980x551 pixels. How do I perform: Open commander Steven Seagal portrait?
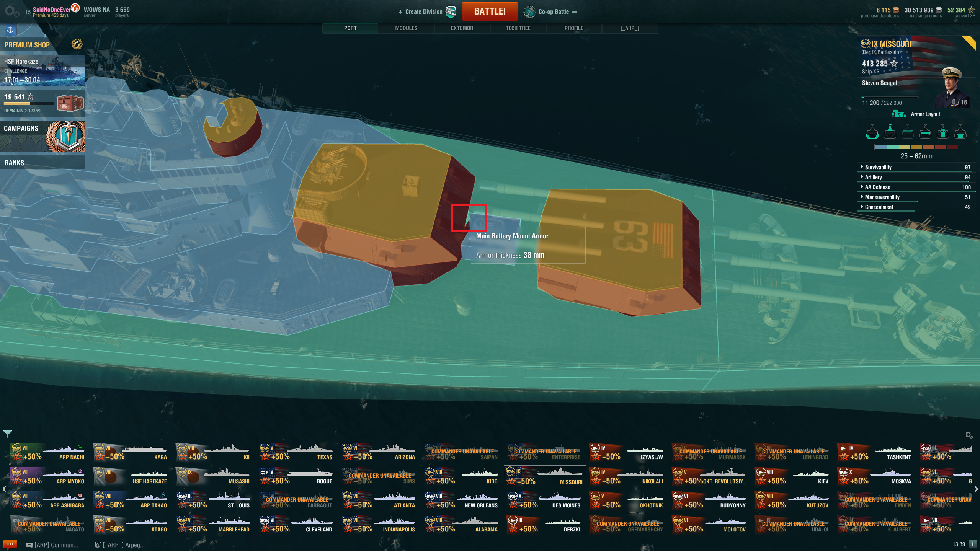(952, 87)
